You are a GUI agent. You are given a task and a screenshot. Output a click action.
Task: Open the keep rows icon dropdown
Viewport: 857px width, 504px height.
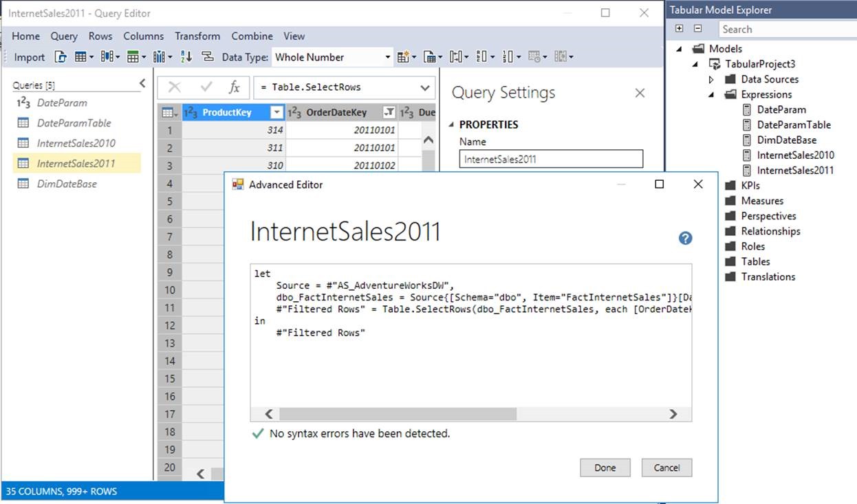(136, 57)
